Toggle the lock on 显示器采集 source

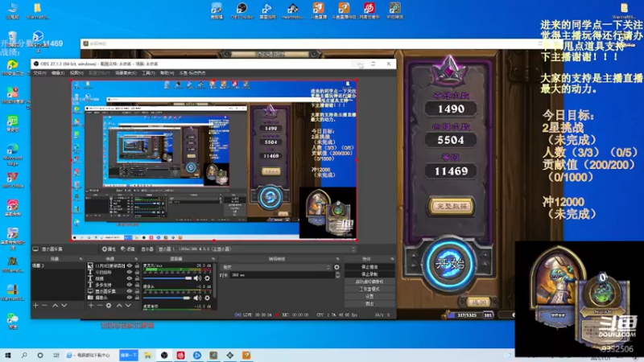tap(137, 291)
